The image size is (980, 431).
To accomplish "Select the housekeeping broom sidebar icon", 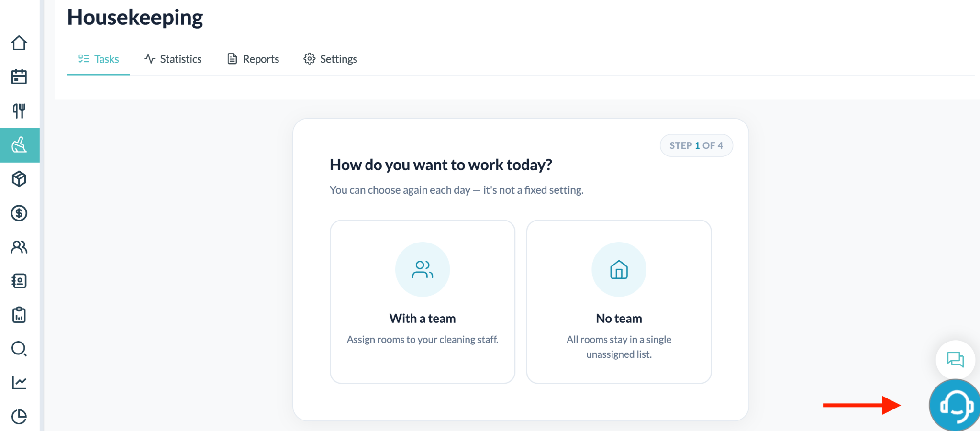I will (20, 145).
